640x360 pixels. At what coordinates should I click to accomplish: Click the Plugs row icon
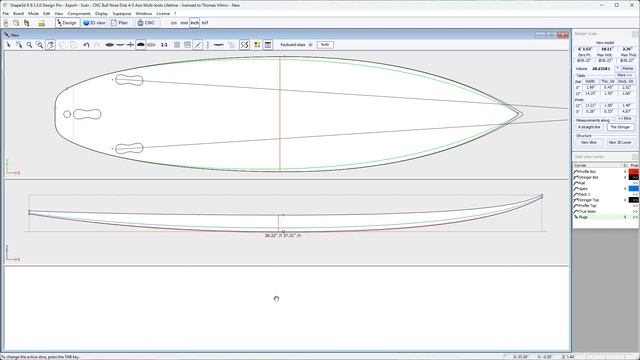(576, 217)
